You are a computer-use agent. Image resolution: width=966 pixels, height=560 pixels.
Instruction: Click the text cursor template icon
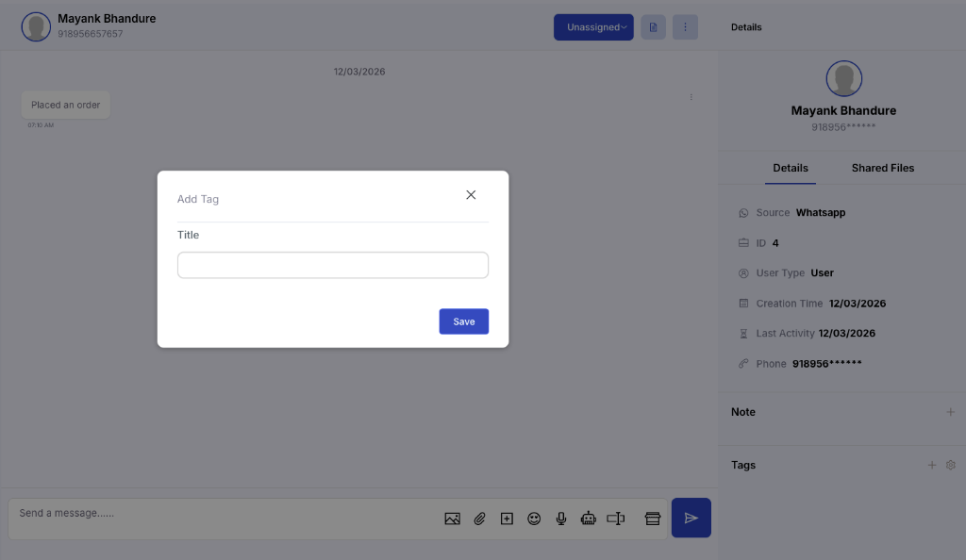615,519
